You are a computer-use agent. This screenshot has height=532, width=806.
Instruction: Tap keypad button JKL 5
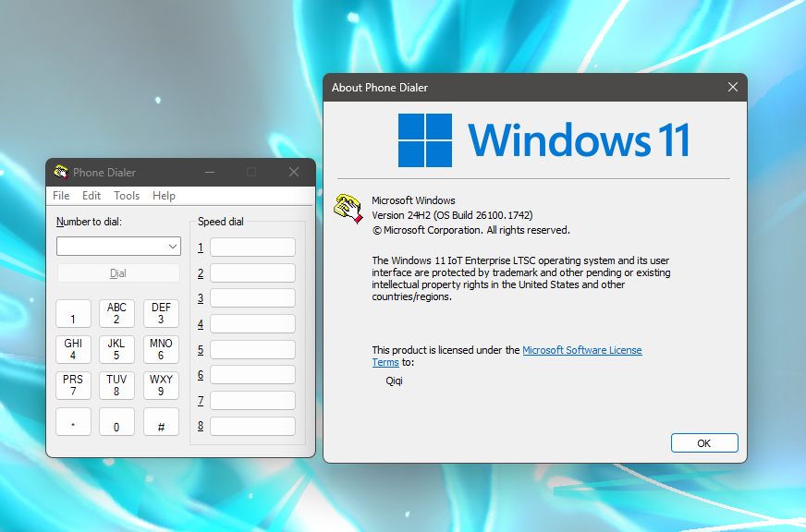tap(116, 349)
